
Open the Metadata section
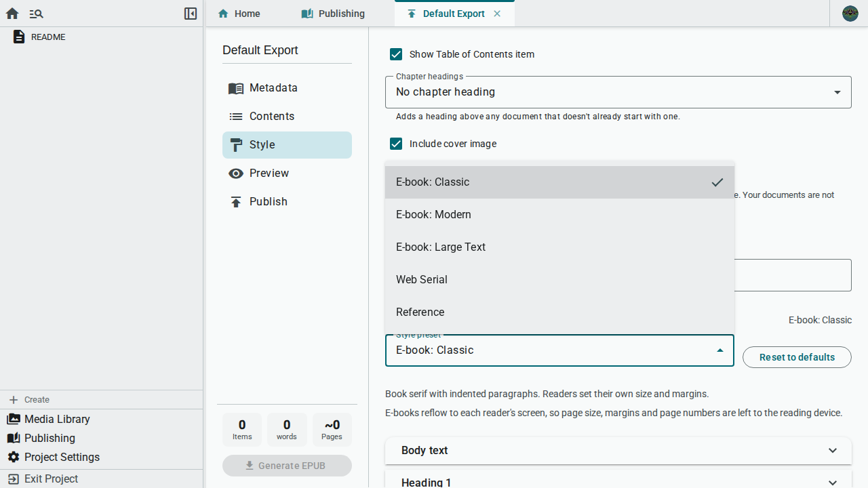point(287,88)
